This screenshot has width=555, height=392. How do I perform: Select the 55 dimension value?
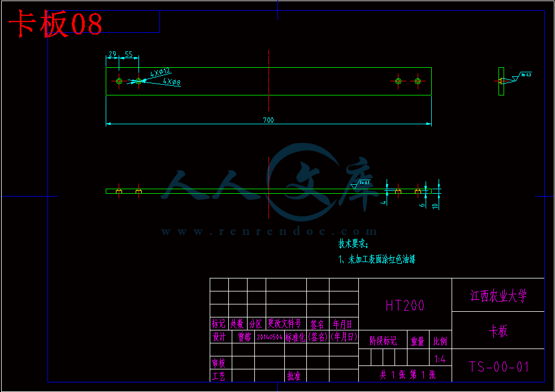(128, 54)
